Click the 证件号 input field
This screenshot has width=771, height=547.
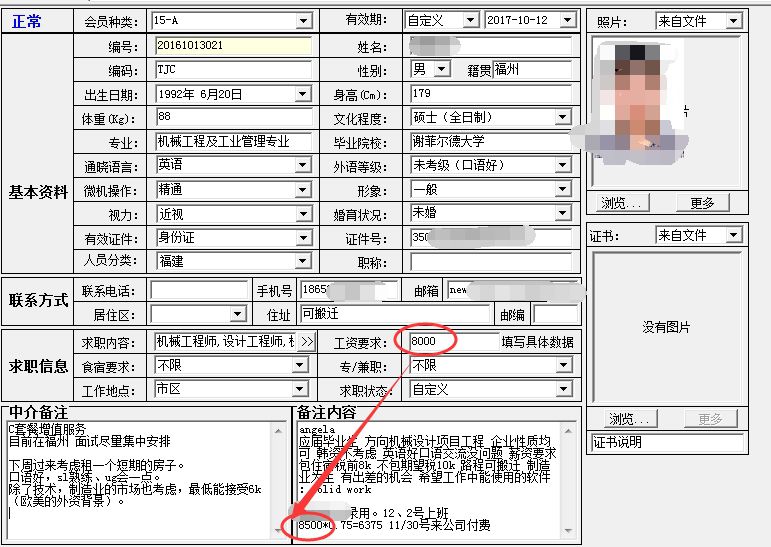491,237
